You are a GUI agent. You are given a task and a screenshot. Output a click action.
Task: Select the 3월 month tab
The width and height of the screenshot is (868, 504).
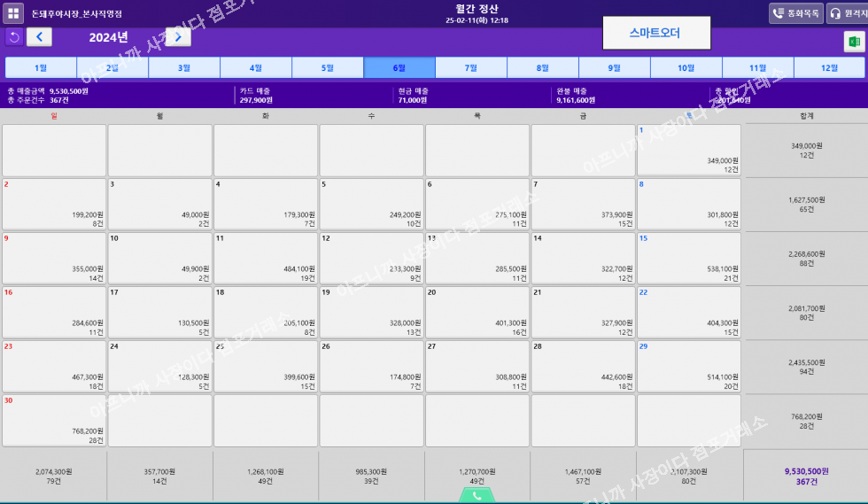click(184, 68)
